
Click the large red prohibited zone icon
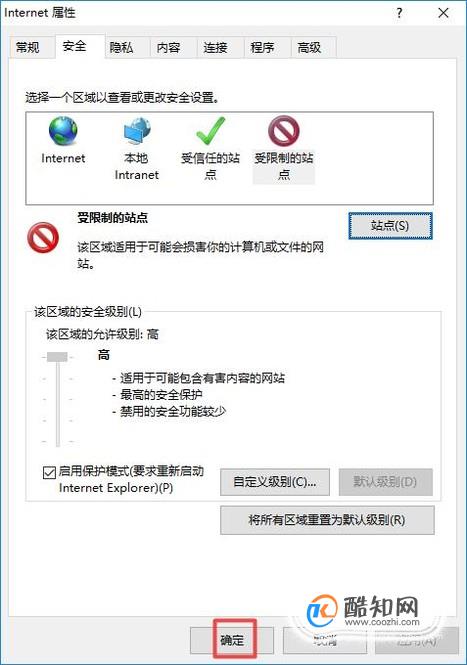pyautogui.click(x=43, y=238)
